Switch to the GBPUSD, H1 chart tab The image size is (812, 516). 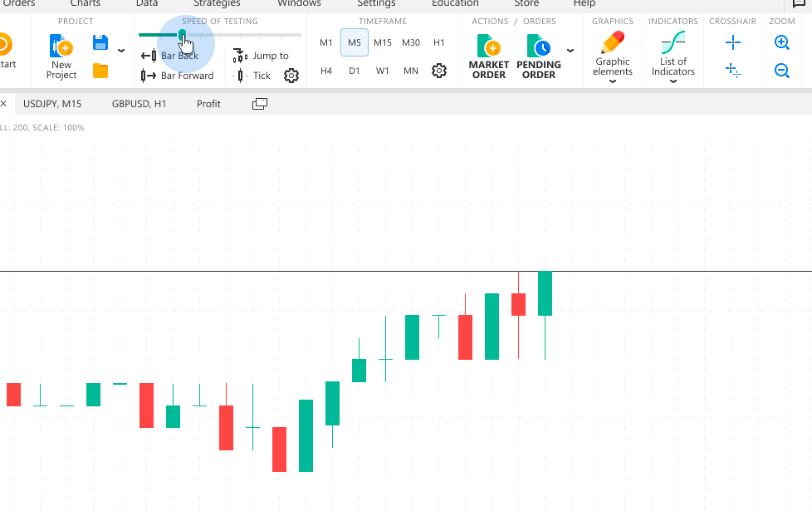click(139, 104)
